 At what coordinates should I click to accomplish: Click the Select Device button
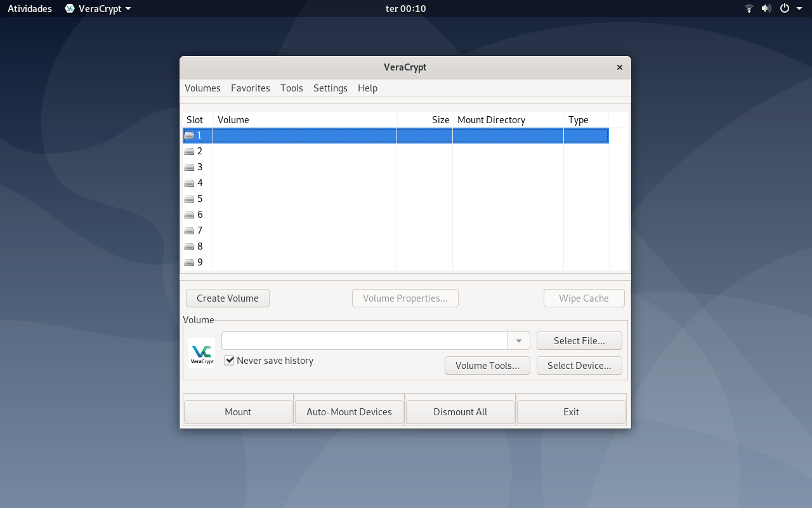tap(579, 365)
